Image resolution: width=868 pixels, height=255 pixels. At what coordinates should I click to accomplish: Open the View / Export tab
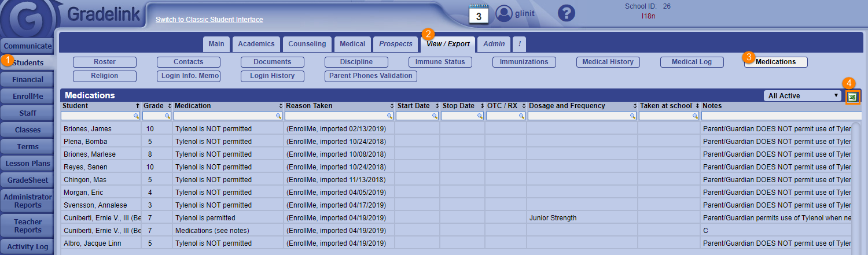point(447,44)
